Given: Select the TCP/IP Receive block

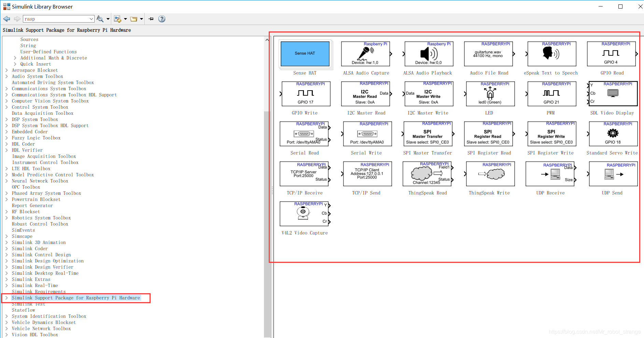Looking at the screenshot, I should (305, 174).
